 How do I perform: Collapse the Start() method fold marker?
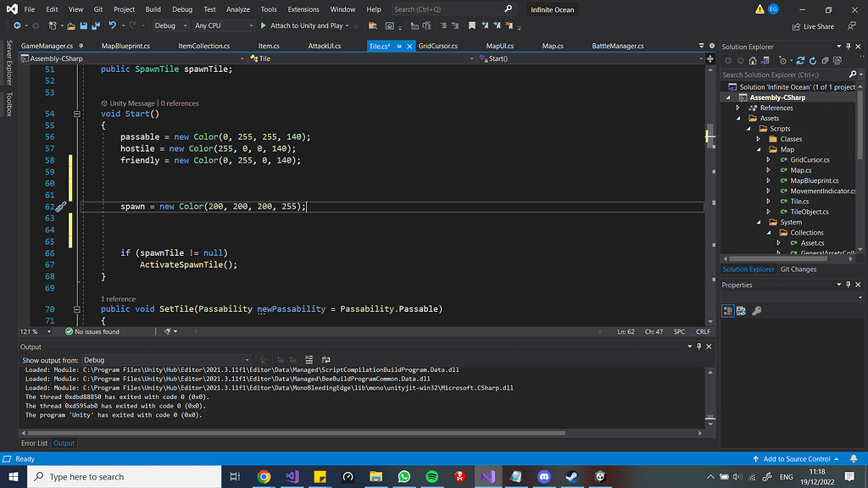coord(77,114)
